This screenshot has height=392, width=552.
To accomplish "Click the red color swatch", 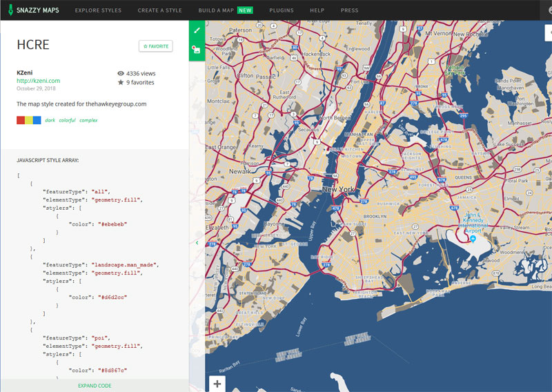I will click(x=20, y=120).
